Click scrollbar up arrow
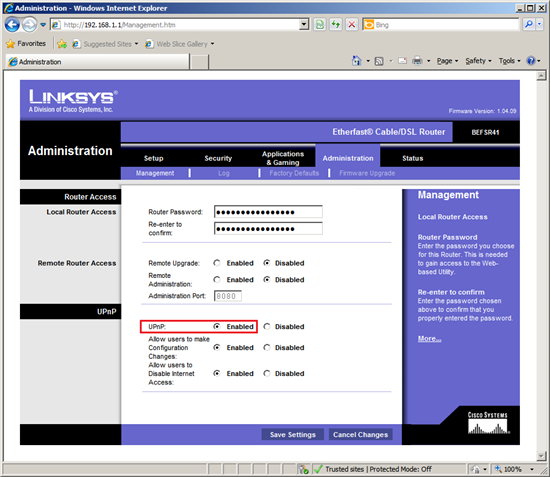550x477 pixels. (x=541, y=75)
